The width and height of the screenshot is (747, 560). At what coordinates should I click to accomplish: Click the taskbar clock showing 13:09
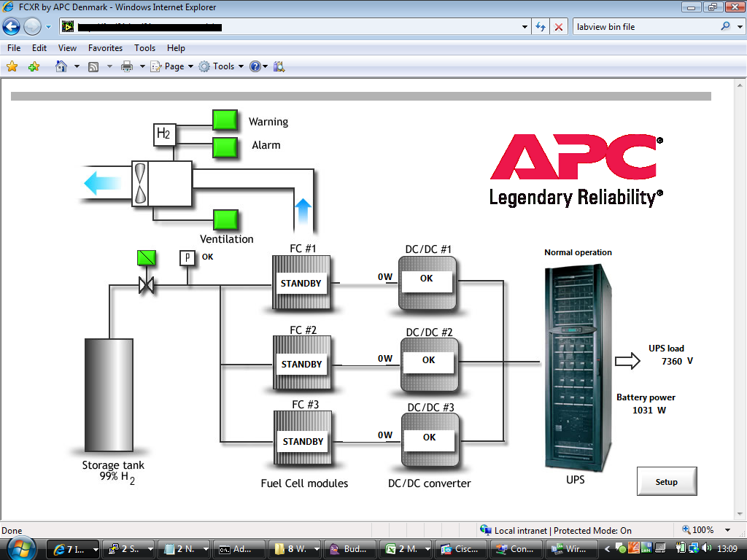click(x=727, y=548)
